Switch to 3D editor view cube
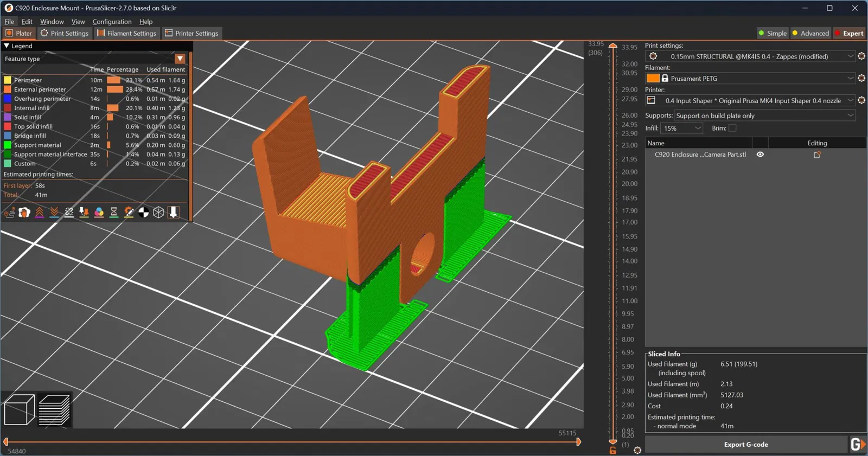Image resolution: width=868 pixels, height=456 pixels. [x=20, y=409]
